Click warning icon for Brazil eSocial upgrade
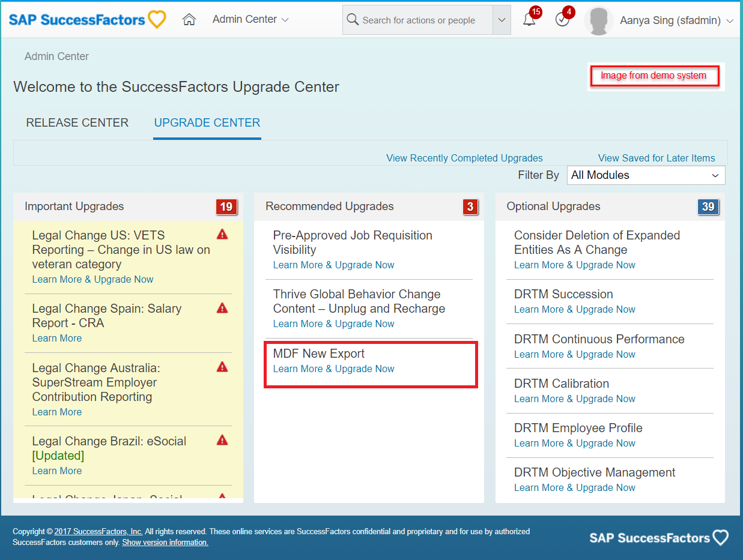 click(222, 440)
